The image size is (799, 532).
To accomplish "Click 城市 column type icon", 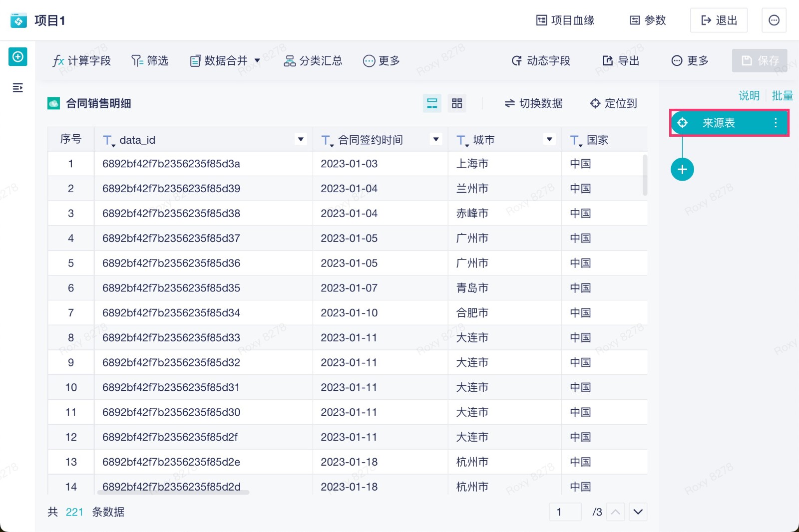I will click(x=462, y=141).
